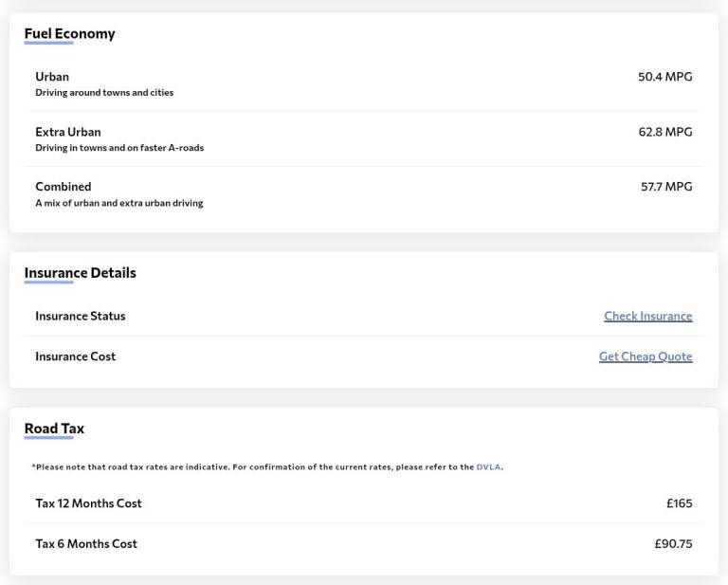
Task: Select the Combined fuel economy label
Action: (x=63, y=187)
